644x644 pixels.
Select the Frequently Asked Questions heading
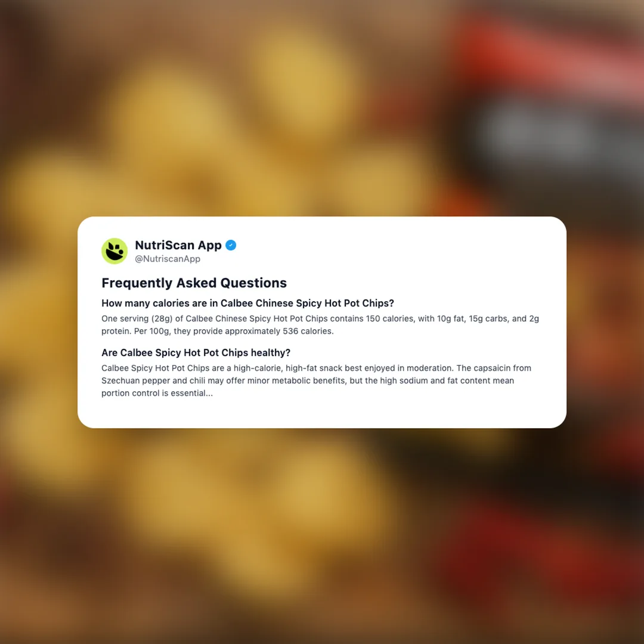click(194, 283)
